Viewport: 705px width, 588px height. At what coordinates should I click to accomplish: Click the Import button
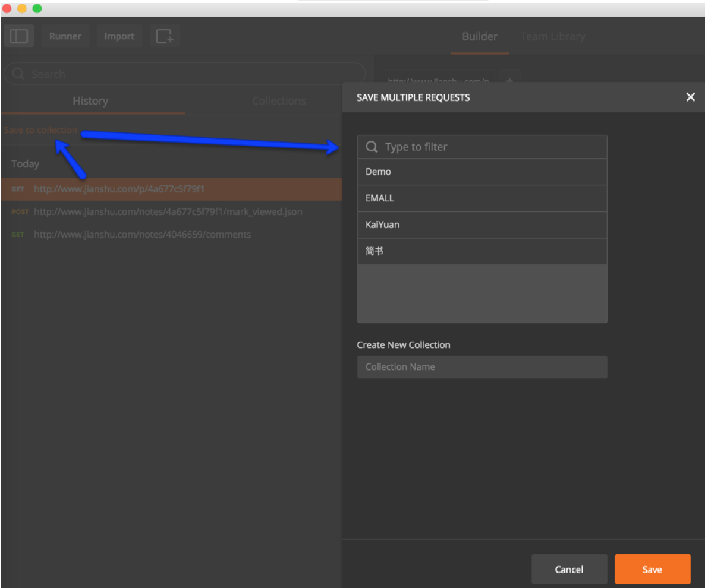pyautogui.click(x=119, y=36)
